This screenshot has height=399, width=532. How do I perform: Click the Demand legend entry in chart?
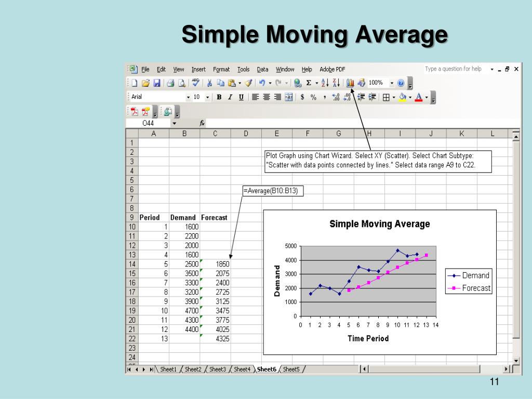[x=469, y=275]
